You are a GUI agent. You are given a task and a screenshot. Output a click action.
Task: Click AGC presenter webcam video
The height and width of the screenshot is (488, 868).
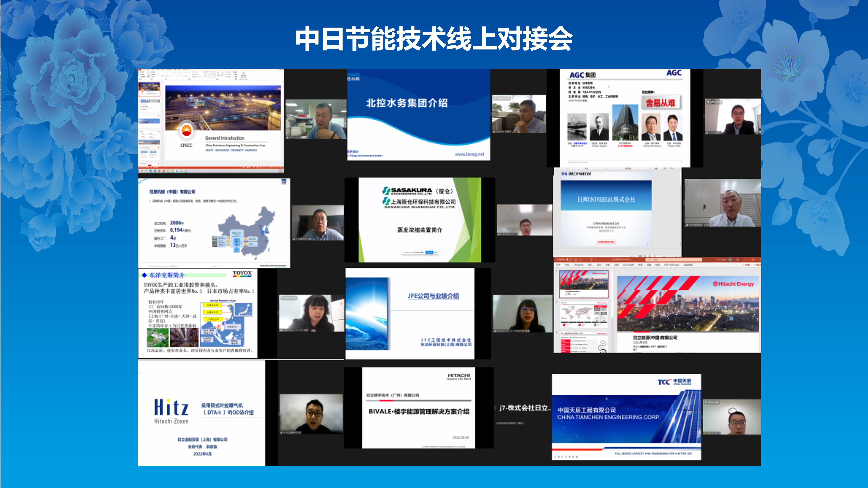pyautogui.click(x=733, y=116)
